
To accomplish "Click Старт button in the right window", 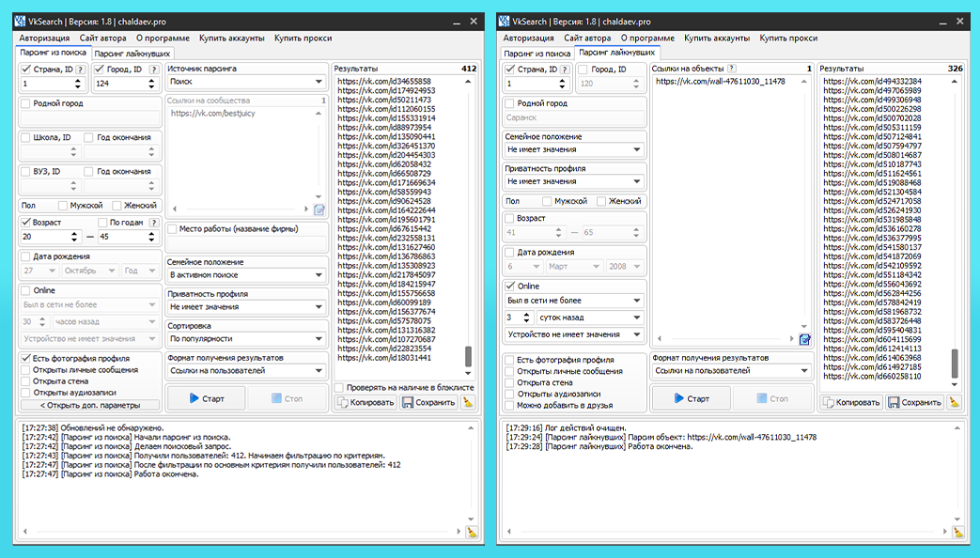I will (x=691, y=398).
